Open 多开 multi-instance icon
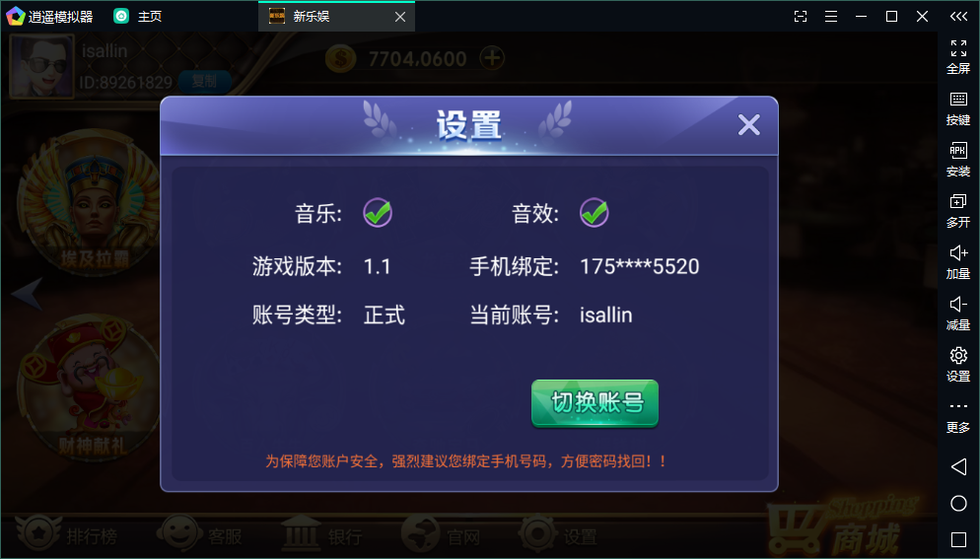980x559 pixels. [x=958, y=211]
